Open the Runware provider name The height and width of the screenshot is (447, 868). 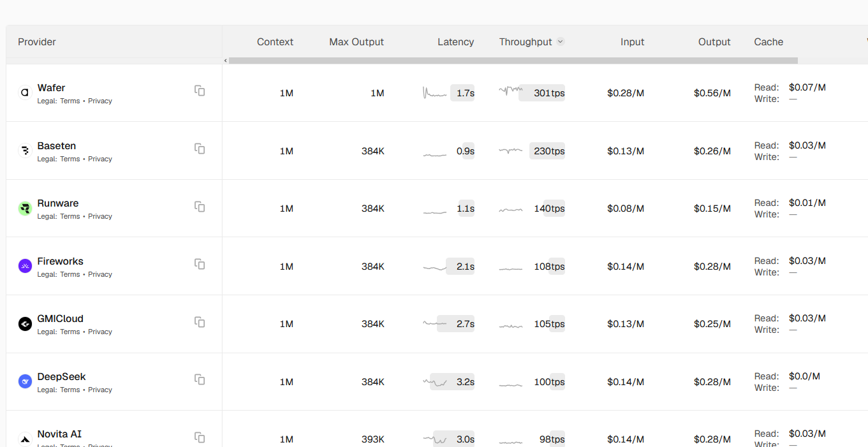(58, 203)
